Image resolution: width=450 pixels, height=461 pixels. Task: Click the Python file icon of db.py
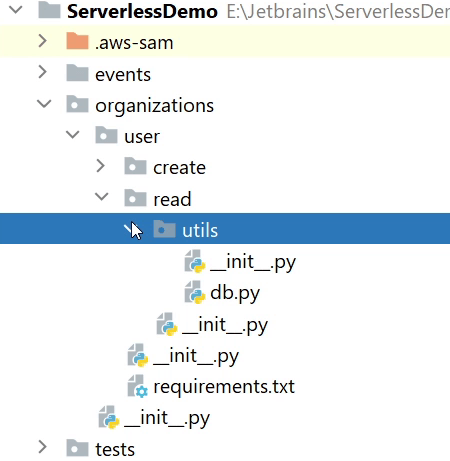coord(195,292)
